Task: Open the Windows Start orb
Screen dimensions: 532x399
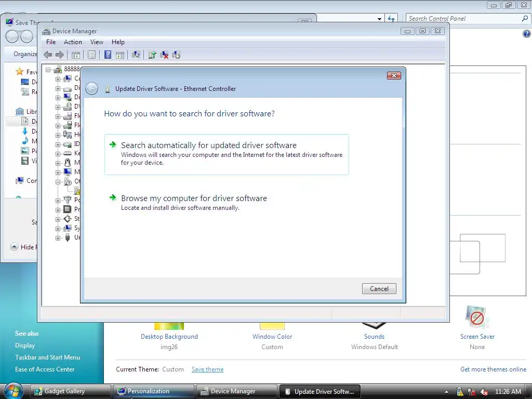Action: tap(13, 391)
